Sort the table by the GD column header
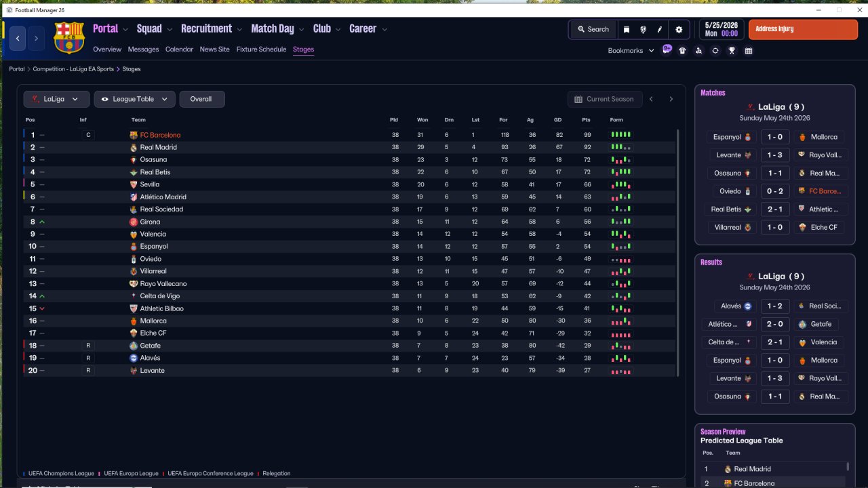This screenshot has width=868, height=488. point(558,120)
